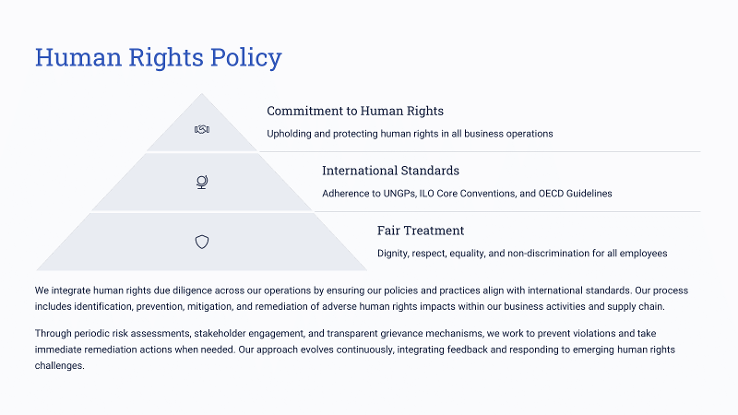This screenshot has width=738, height=415.
Task: Select the bottom pyramid base segment
Action: click(x=202, y=242)
